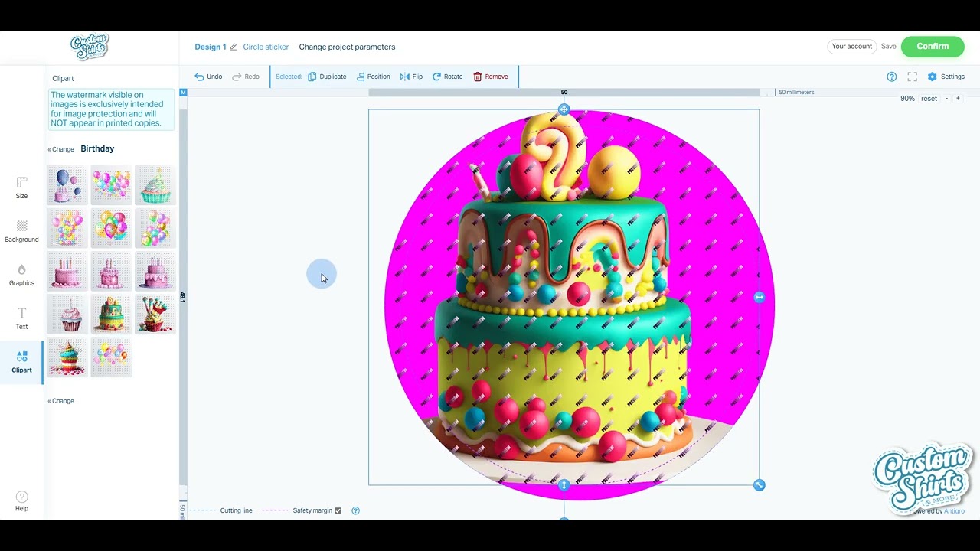The width and height of the screenshot is (980, 551).
Task: Open the question mark help icon near Settings
Action: click(x=891, y=77)
